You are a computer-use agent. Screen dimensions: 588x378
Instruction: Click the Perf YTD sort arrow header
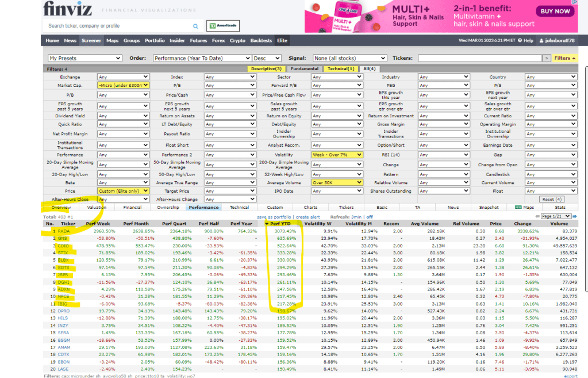coord(279,223)
